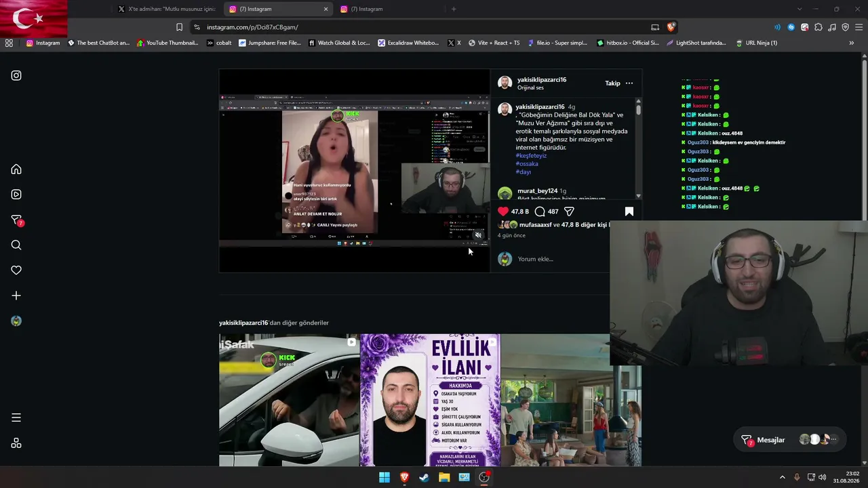The height and width of the screenshot is (488, 868).
Task: Open the Instagram bookmark in bookmarks bar
Action: (x=43, y=43)
